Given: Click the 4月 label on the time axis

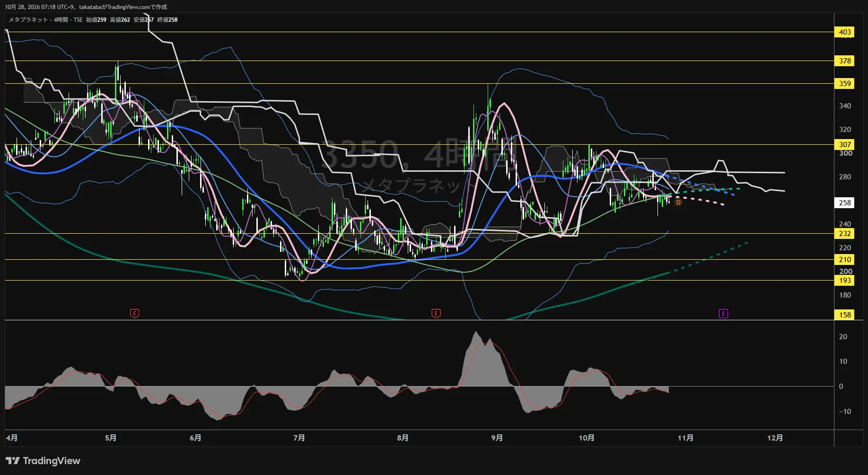Looking at the screenshot, I should tap(12, 438).
